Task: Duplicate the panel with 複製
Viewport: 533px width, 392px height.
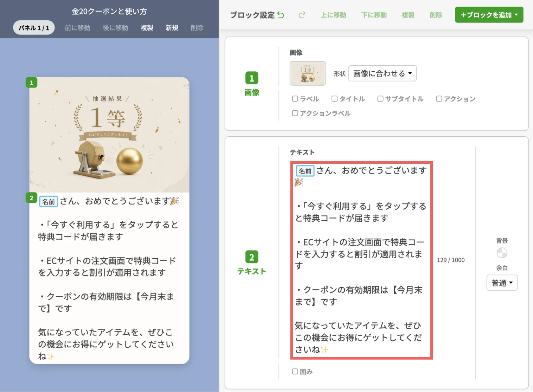Action: 147,28
